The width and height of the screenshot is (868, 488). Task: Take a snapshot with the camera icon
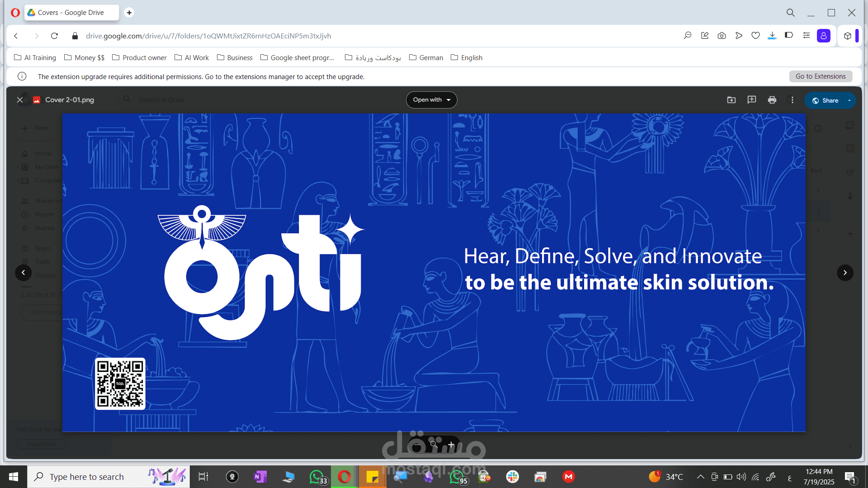pyautogui.click(x=722, y=36)
